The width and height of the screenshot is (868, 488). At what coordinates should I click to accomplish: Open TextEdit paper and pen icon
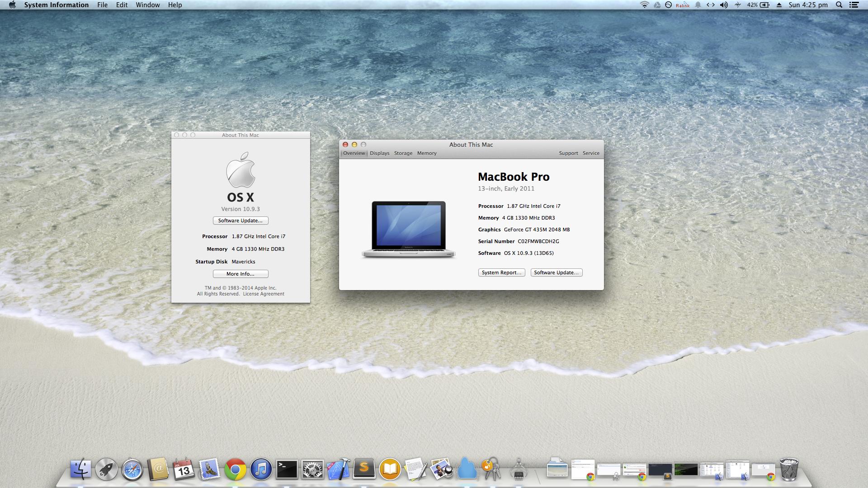pyautogui.click(x=415, y=469)
